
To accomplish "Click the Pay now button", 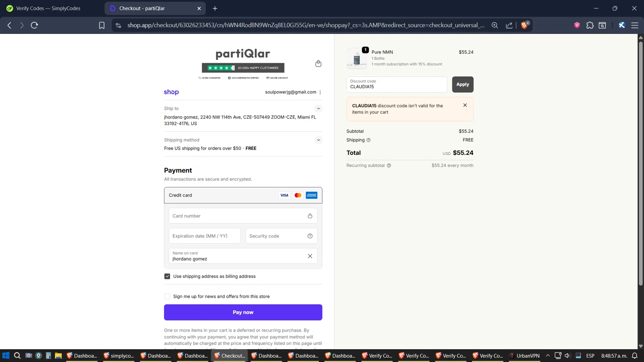I will coord(243,312).
